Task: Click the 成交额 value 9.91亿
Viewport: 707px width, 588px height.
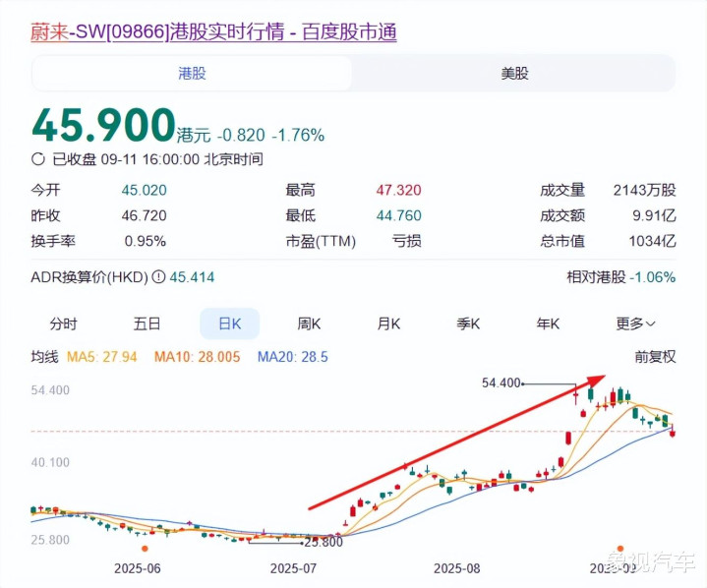Action: point(654,215)
